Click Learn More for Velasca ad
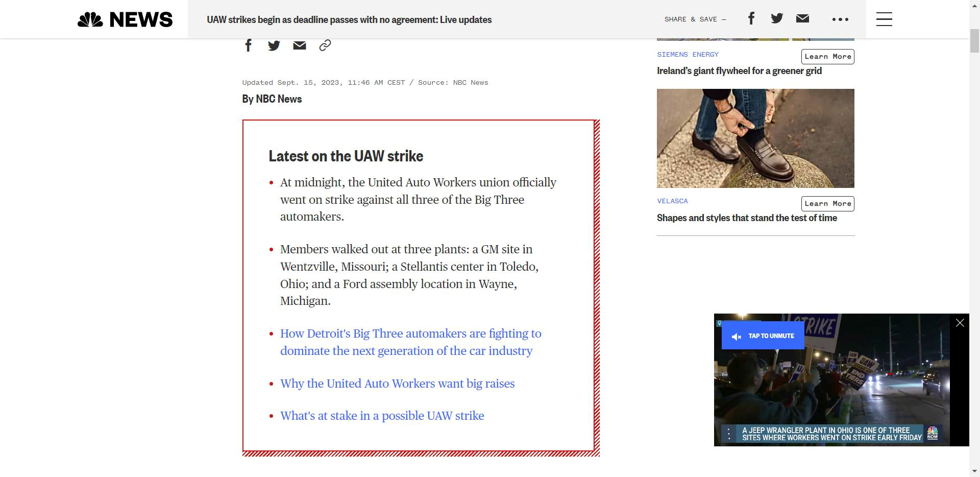 point(827,204)
